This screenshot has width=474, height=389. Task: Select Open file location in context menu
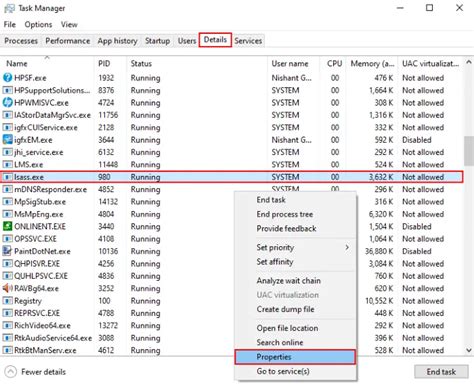(287, 328)
